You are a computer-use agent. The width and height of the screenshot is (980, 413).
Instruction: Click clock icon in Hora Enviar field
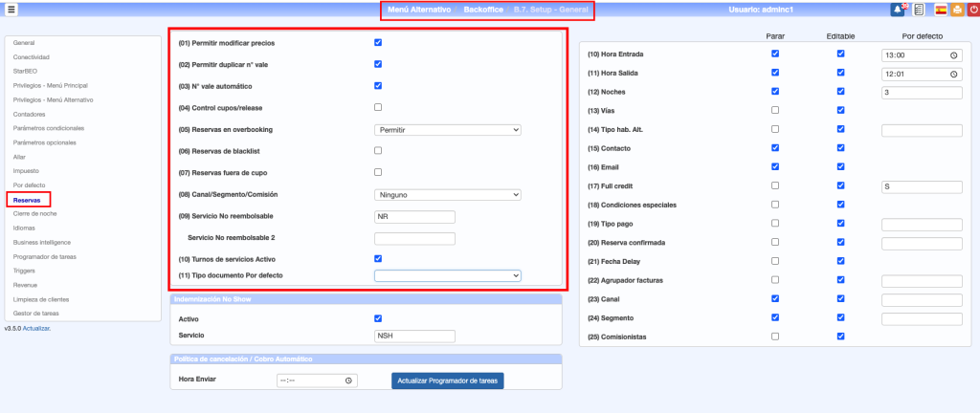[x=349, y=380]
